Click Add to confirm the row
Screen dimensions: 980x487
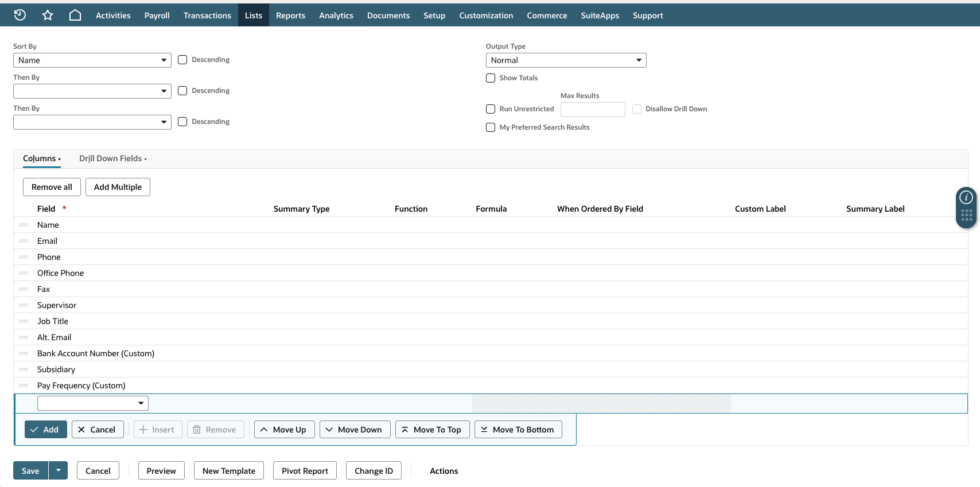[x=46, y=429]
